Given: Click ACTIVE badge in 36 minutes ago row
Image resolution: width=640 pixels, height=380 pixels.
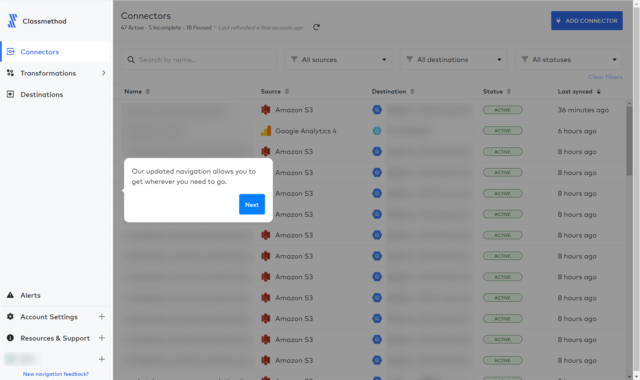Looking at the screenshot, I should [502, 110].
